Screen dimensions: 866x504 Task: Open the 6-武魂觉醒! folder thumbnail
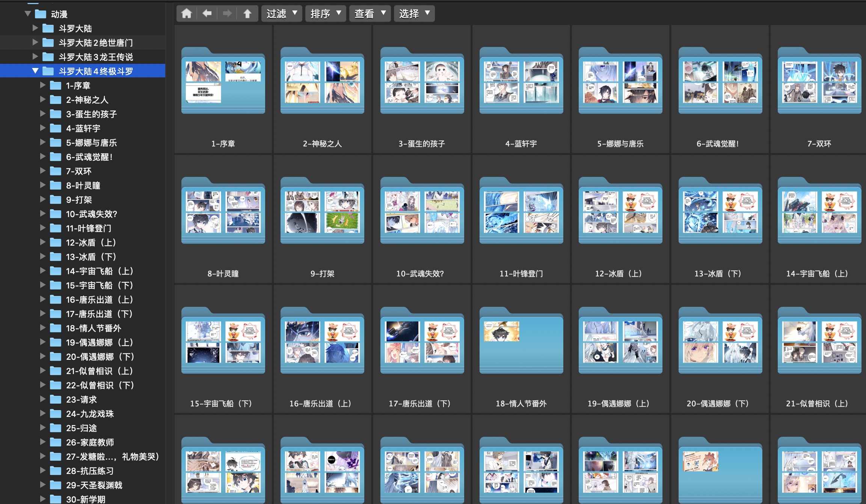[720, 81]
